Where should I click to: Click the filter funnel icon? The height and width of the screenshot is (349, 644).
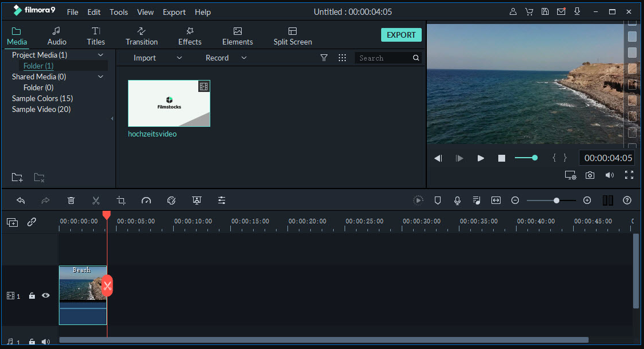coord(324,58)
